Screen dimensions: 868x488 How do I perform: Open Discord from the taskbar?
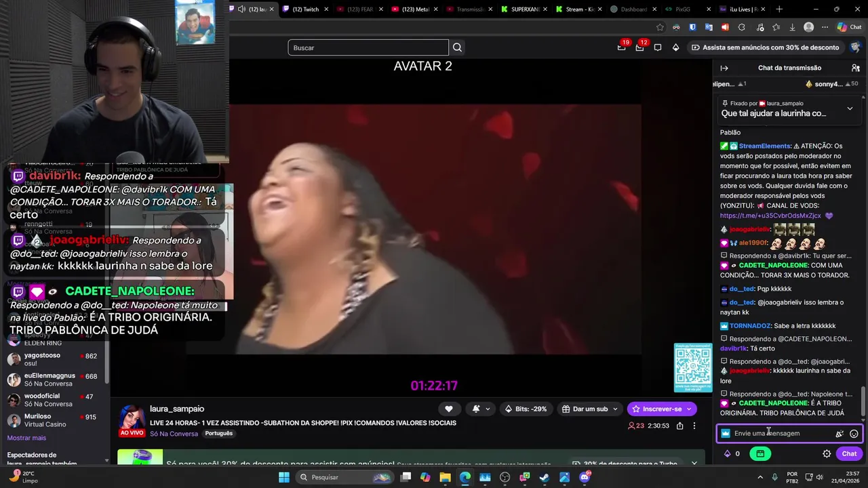[585, 477]
